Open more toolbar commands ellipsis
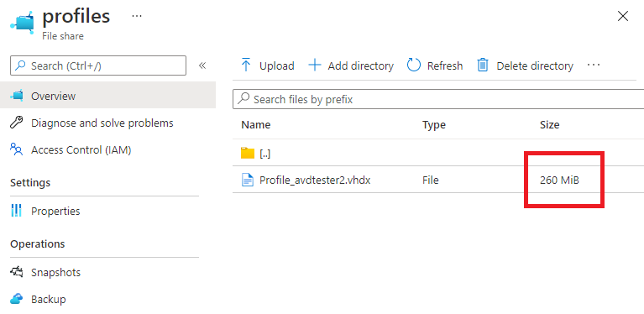This screenshot has height=314, width=644. click(x=594, y=65)
